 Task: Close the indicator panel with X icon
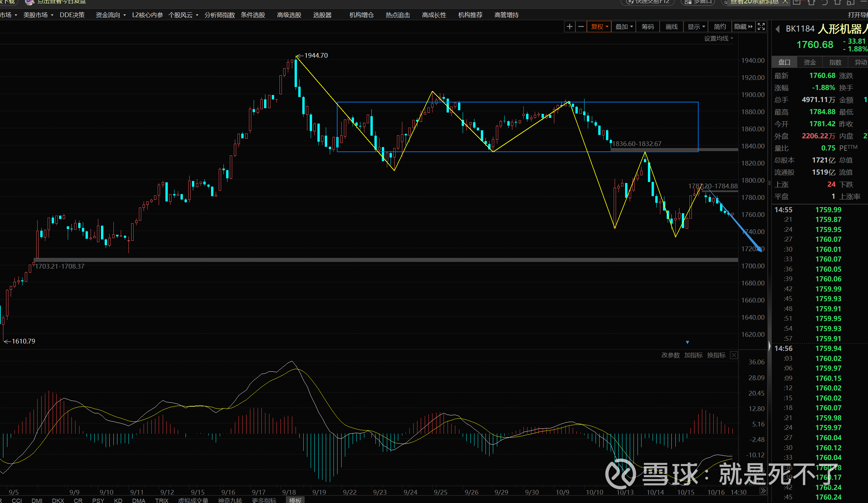[x=734, y=356]
